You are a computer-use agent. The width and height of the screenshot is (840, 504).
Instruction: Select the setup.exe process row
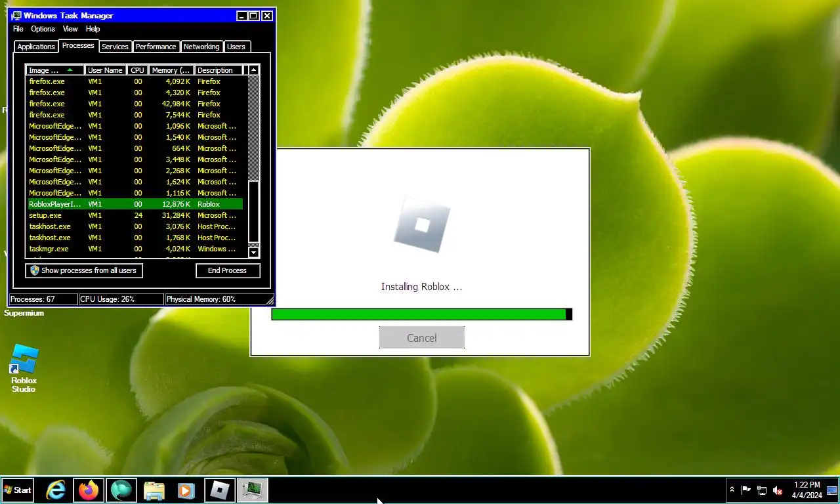[135, 215]
